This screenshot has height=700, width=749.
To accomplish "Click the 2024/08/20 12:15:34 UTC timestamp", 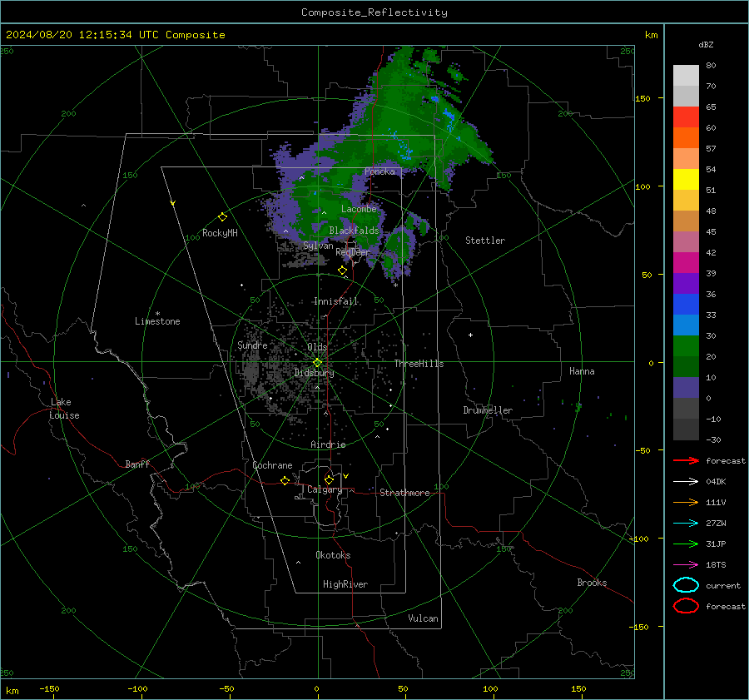I will 82,35.
